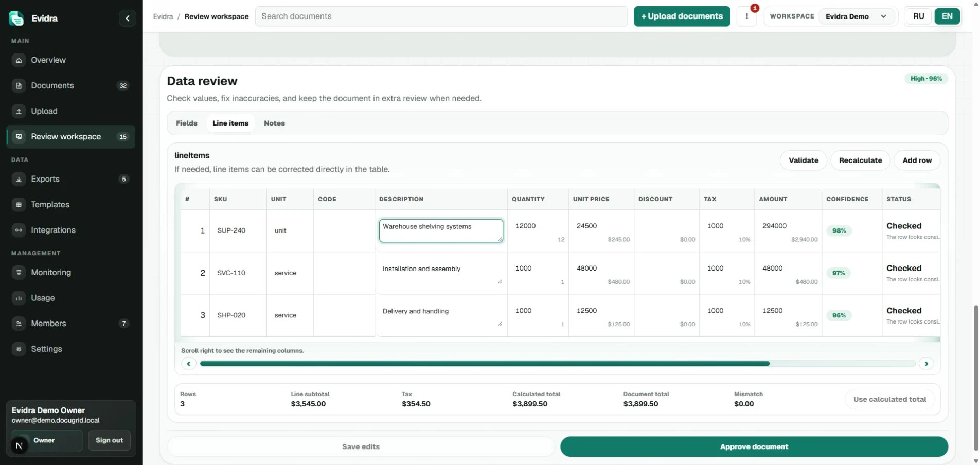The image size is (980, 465).
Task: Click the Add row button
Action: (x=917, y=160)
